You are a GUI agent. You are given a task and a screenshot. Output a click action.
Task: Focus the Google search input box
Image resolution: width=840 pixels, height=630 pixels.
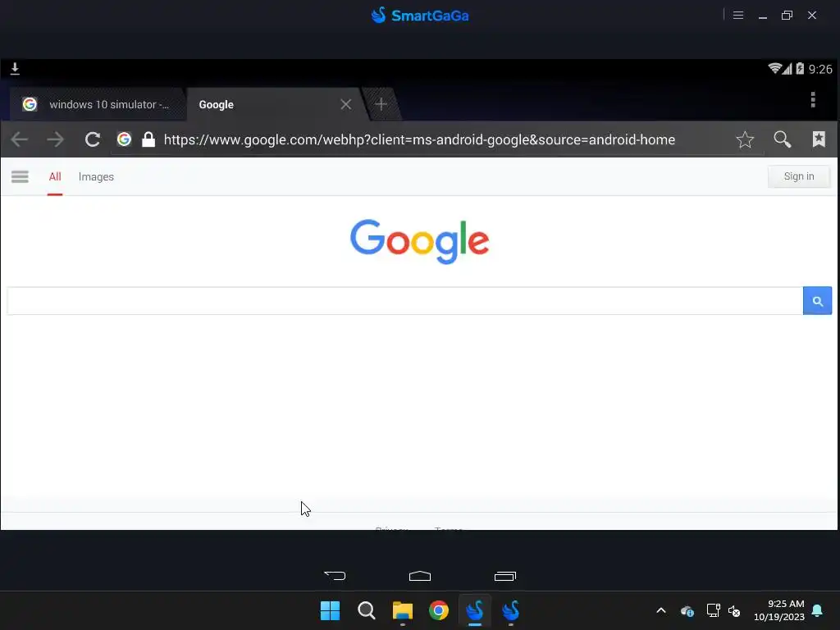405,301
